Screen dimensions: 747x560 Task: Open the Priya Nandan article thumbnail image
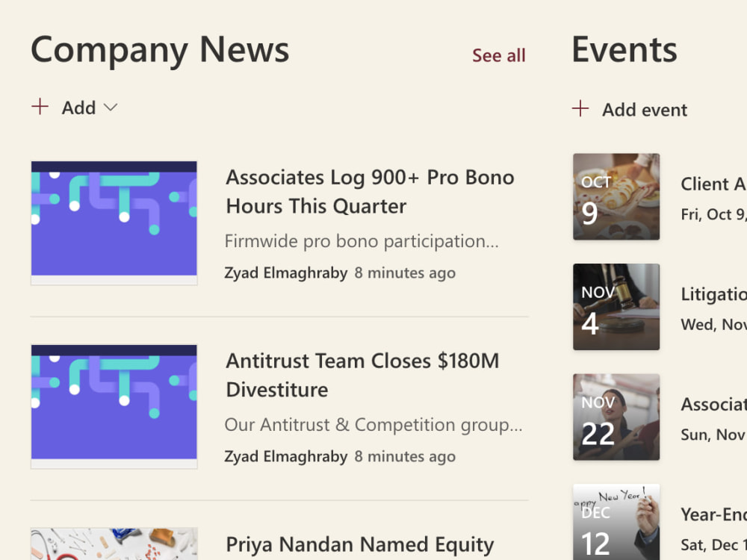tap(114, 544)
